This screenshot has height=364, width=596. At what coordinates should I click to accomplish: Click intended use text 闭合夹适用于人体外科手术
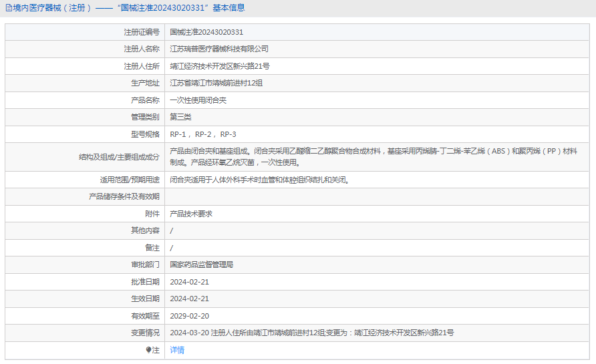(x=259, y=180)
